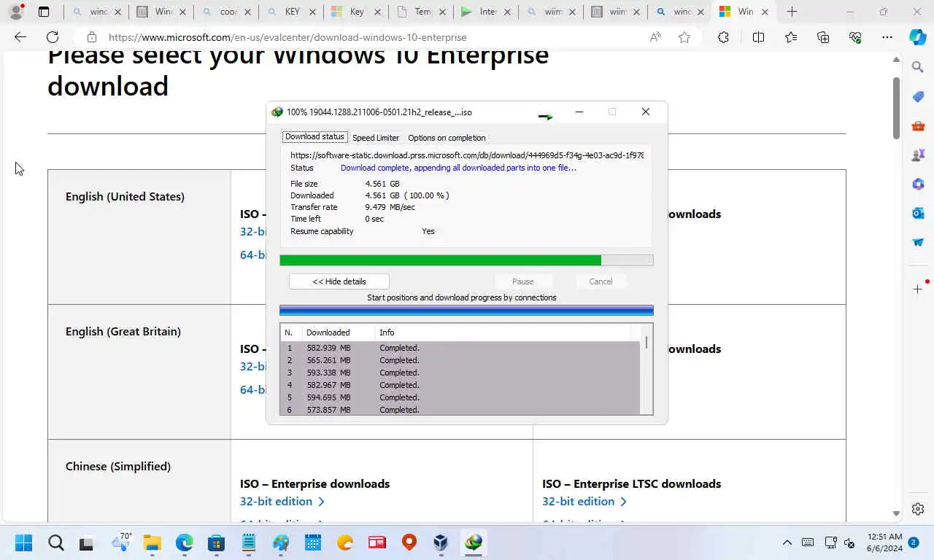Viewport: 934px width, 560px height.
Task: Open Read aloud from address bar
Action: 655,37
